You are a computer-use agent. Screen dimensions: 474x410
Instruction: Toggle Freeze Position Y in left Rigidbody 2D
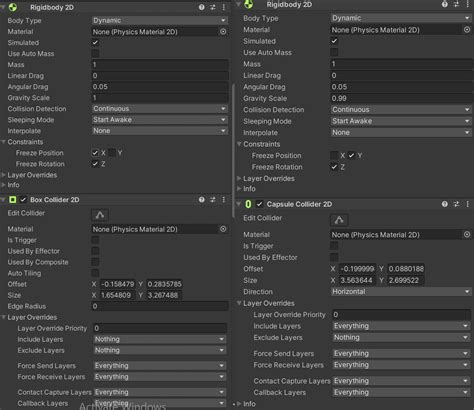(112, 153)
